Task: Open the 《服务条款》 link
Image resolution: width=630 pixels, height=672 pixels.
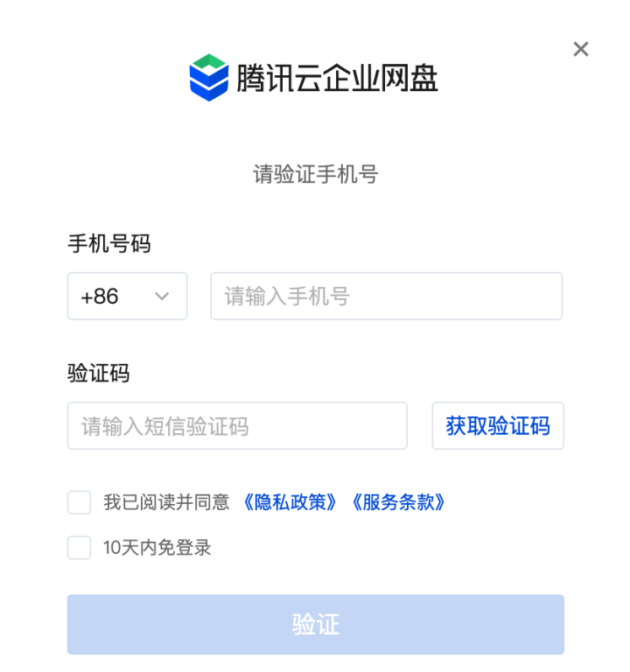Action: [x=398, y=502]
